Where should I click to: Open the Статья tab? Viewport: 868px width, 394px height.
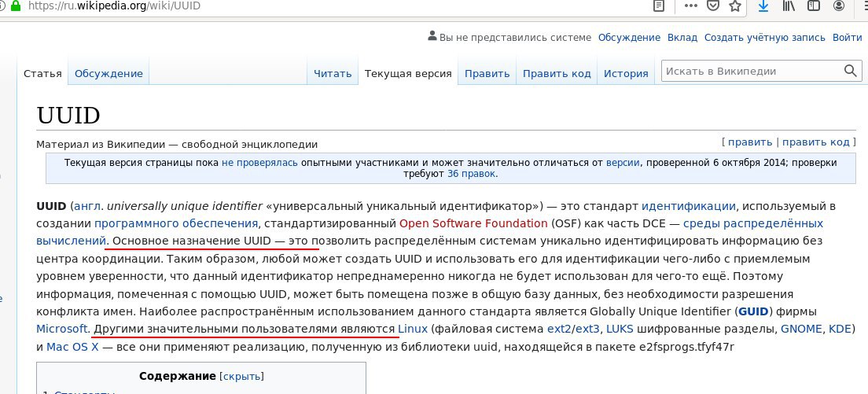42,73
